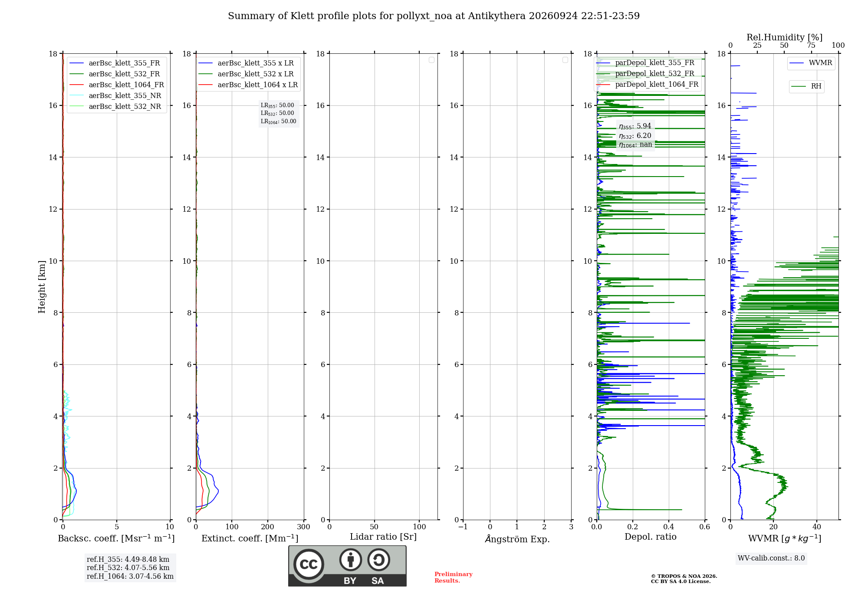The image size is (868, 590).
Task: Click legend entry parDepol_klett_1064_FR
Action: (x=648, y=84)
